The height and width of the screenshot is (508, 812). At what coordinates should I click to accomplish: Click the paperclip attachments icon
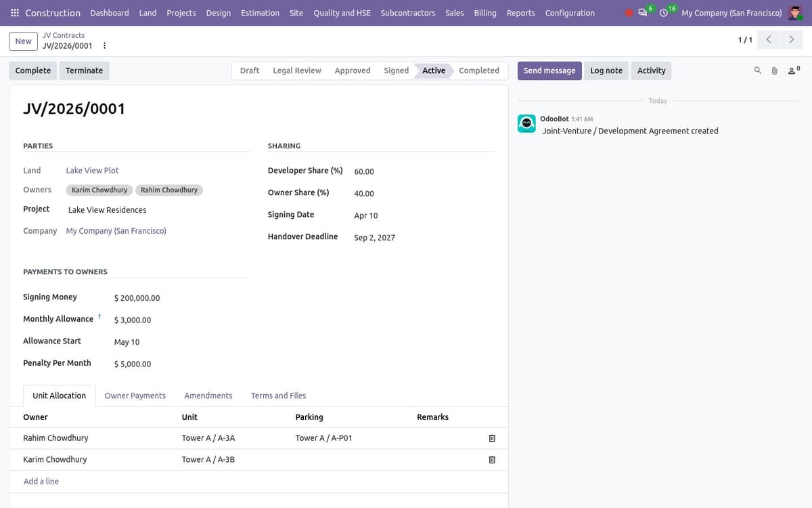pos(775,70)
